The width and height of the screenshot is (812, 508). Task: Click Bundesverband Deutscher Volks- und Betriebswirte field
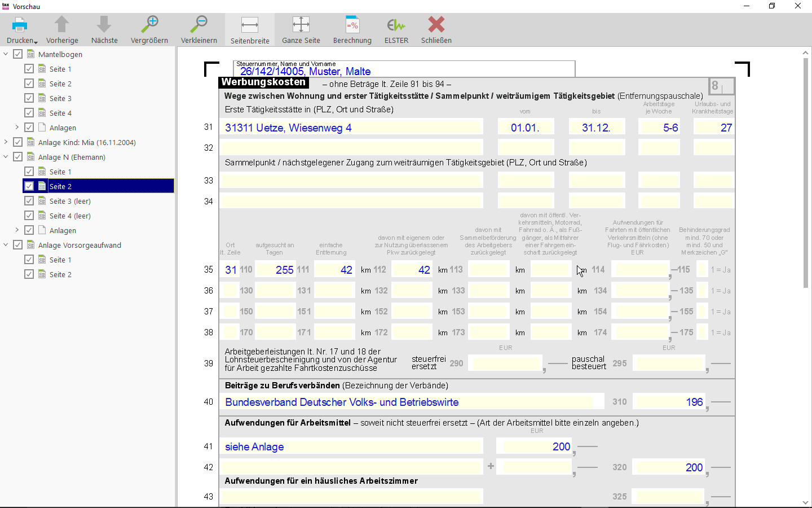tap(412, 402)
